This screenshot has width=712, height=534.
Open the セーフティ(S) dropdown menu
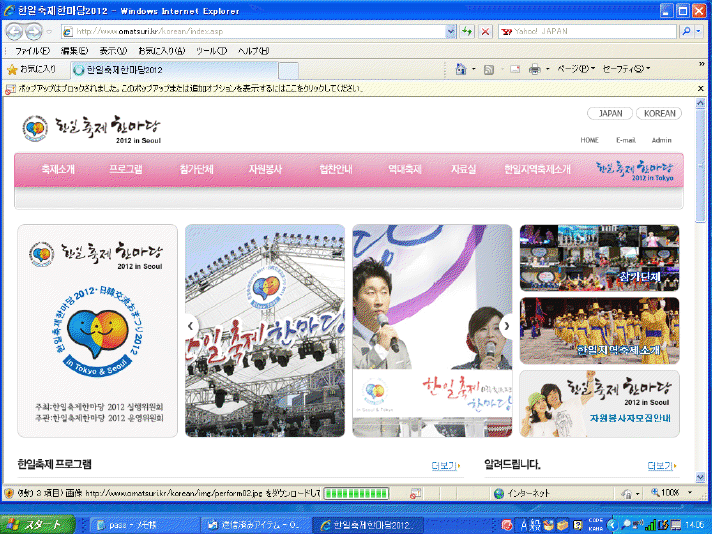pyautogui.click(x=626, y=69)
